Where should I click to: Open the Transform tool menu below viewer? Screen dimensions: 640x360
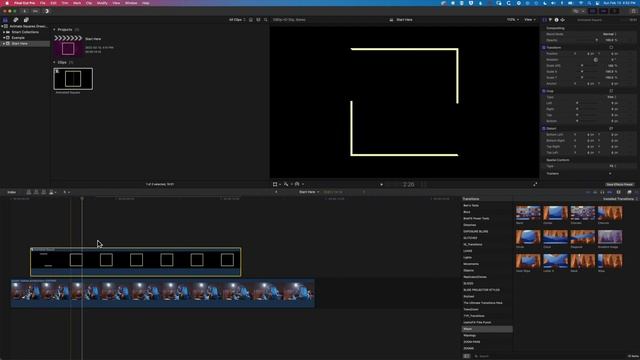[x=277, y=184]
